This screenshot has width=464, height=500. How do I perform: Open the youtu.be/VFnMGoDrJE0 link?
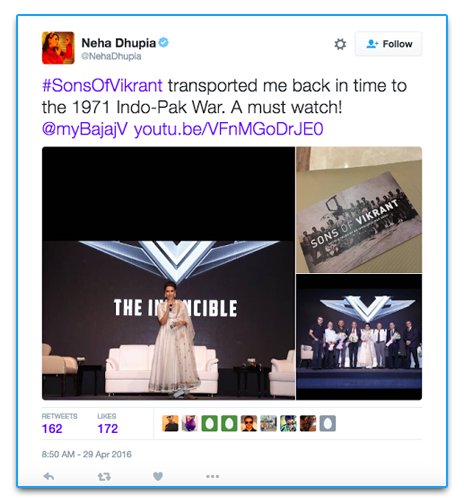pos(229,129)
